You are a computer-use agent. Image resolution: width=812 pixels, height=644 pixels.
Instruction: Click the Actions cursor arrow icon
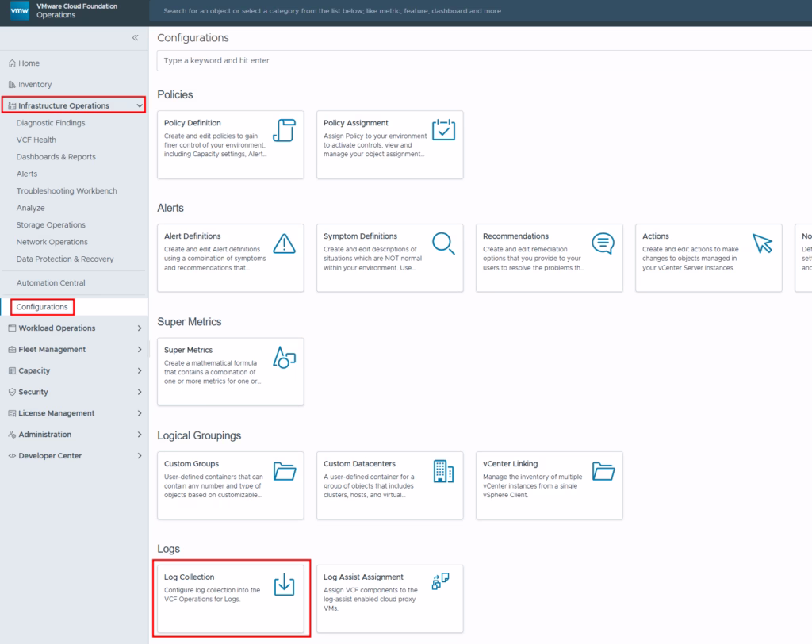(x=762, y=243)
